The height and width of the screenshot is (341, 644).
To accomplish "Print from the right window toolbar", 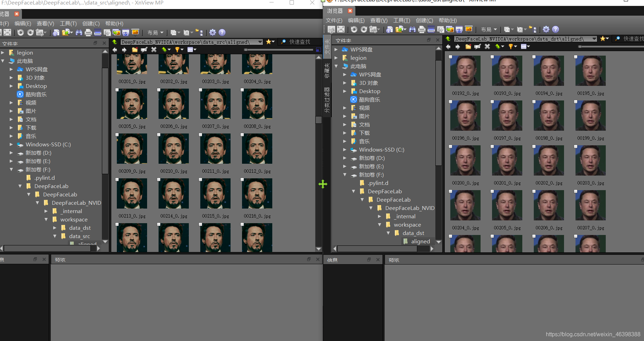I will pyautogui.click(x=422, y=29).
